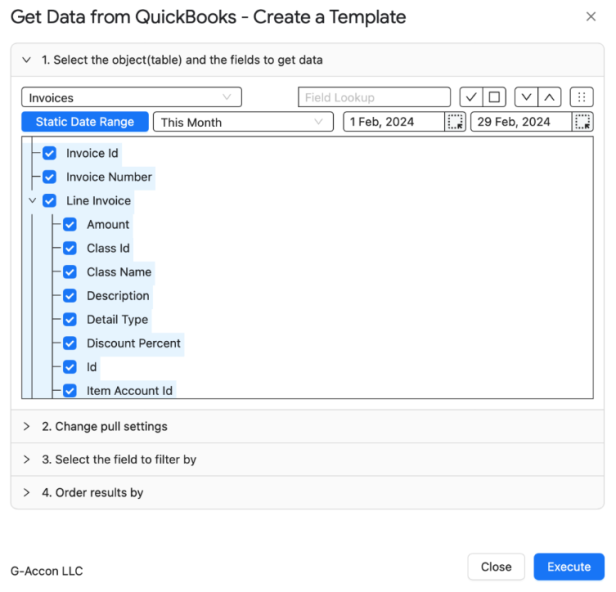The height and width of the screenshot is (592, 616).
Task: Select the Line Invoice tree label
Action: [x=99, y=201]
